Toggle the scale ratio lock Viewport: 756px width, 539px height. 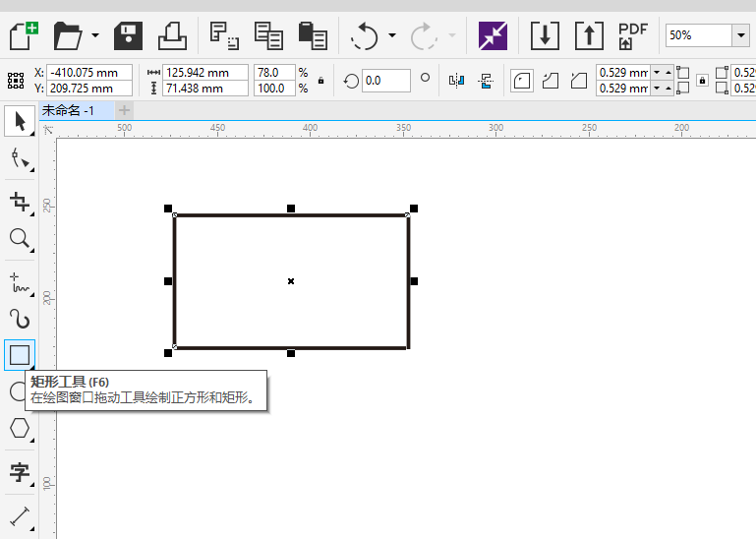click(x=320, y=81)
